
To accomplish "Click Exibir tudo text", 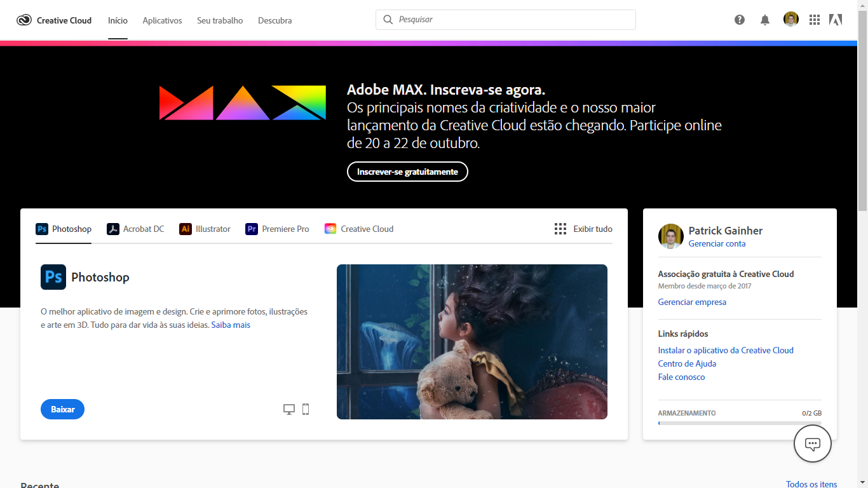I will click(x=593, y=229).
